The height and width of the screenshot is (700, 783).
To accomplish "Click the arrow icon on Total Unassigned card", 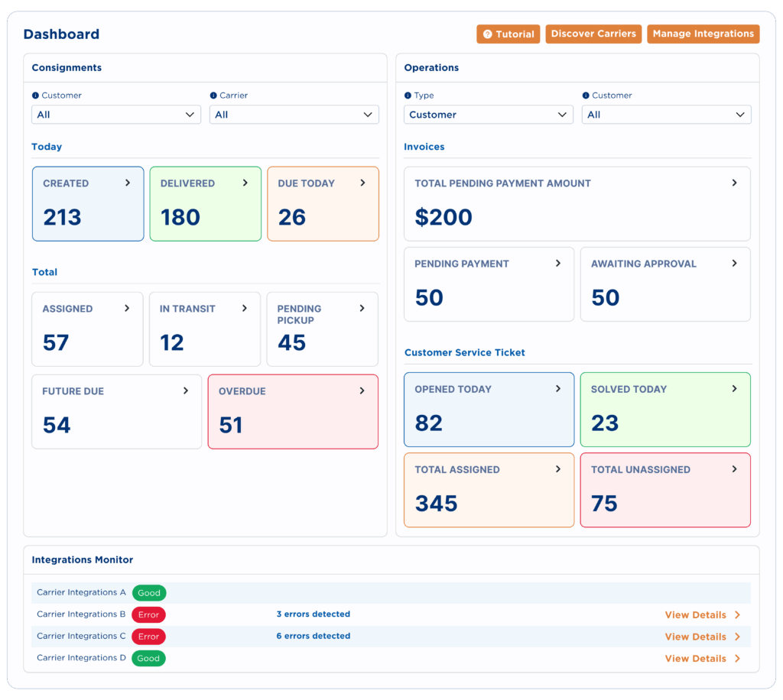I will (734, 469).
